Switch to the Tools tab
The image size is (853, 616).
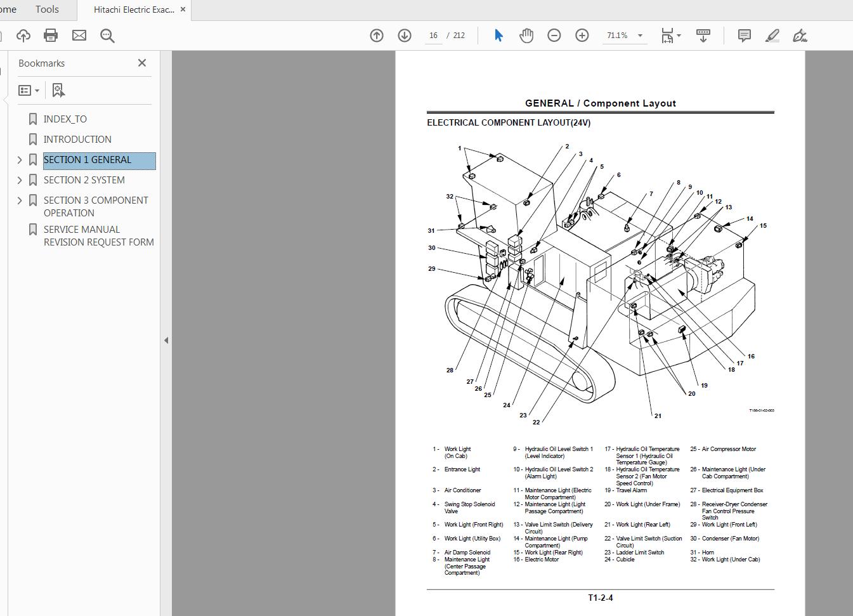point(46,10)
